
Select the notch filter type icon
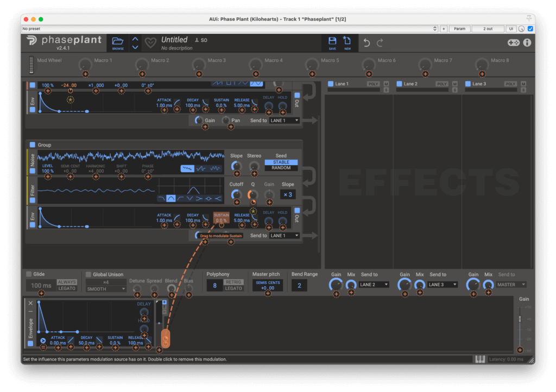pyautogui.click(x=189, y=199)
